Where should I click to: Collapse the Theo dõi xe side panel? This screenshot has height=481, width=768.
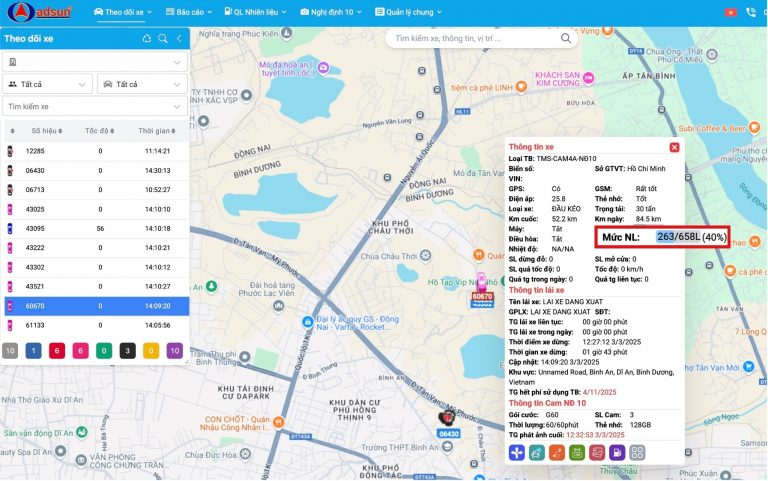tap(179, 38)
